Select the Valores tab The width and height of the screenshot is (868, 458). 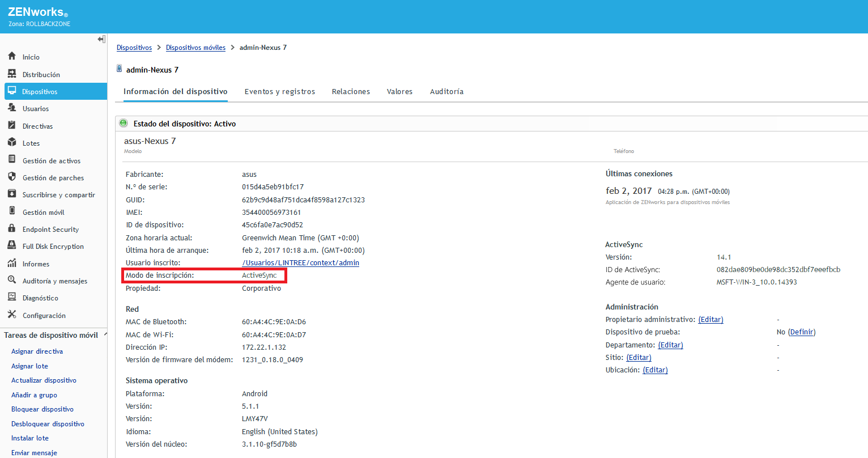399,92
